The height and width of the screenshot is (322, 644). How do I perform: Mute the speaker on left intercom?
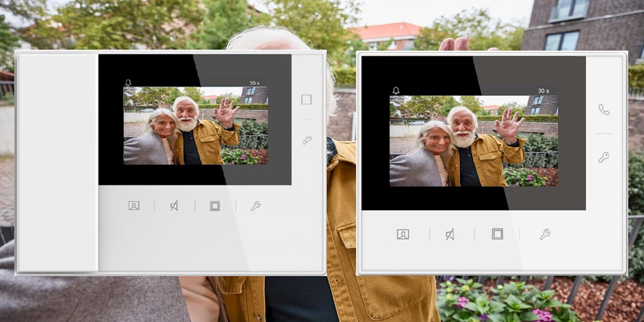[x=174, y=206]
